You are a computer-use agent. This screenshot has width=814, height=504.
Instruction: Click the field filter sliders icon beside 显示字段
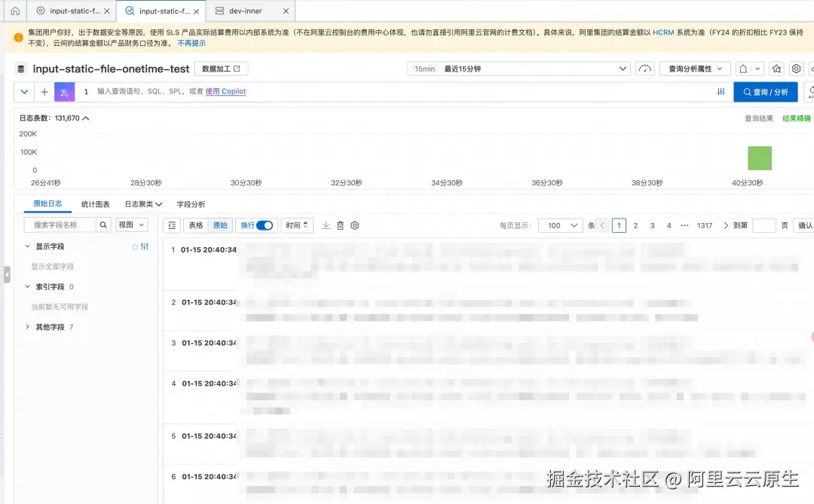pos(145,246)
